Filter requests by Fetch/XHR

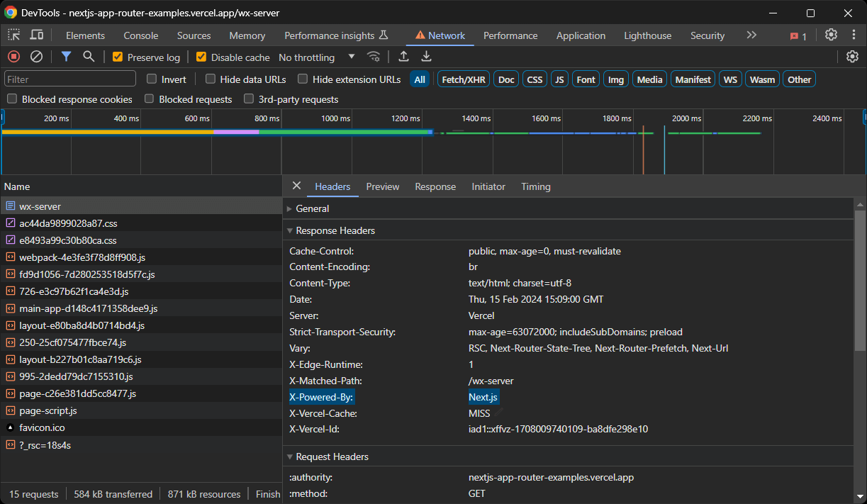click(x=463, y=79)
